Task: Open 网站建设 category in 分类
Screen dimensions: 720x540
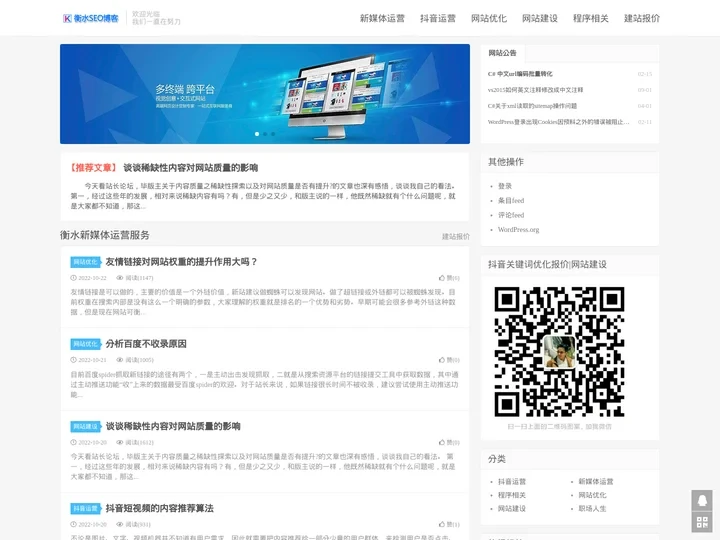Action: click(x=512, y=509)
